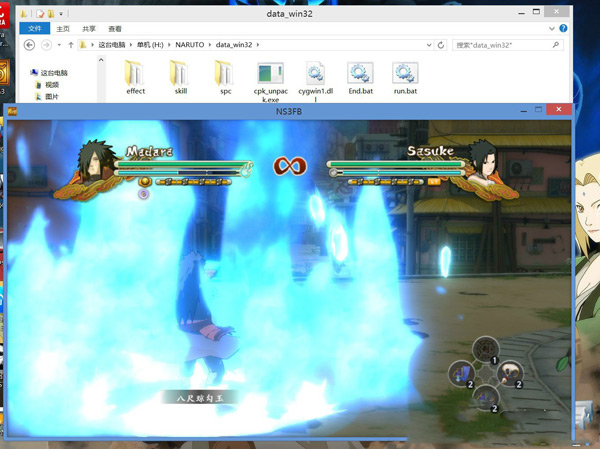Navigate to 单机 (H:) in breadcrumb

pos(150,45)
